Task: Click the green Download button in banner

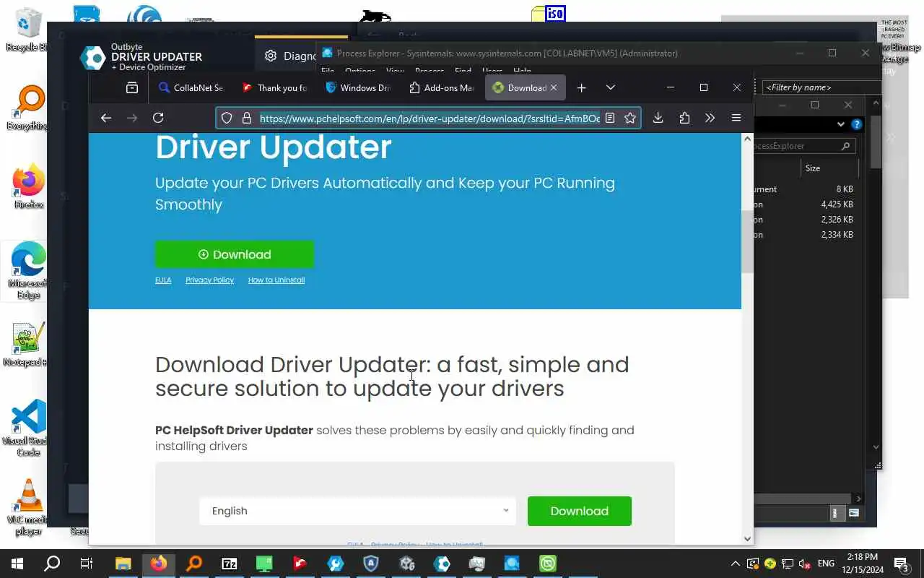Action: coord(235,254)
